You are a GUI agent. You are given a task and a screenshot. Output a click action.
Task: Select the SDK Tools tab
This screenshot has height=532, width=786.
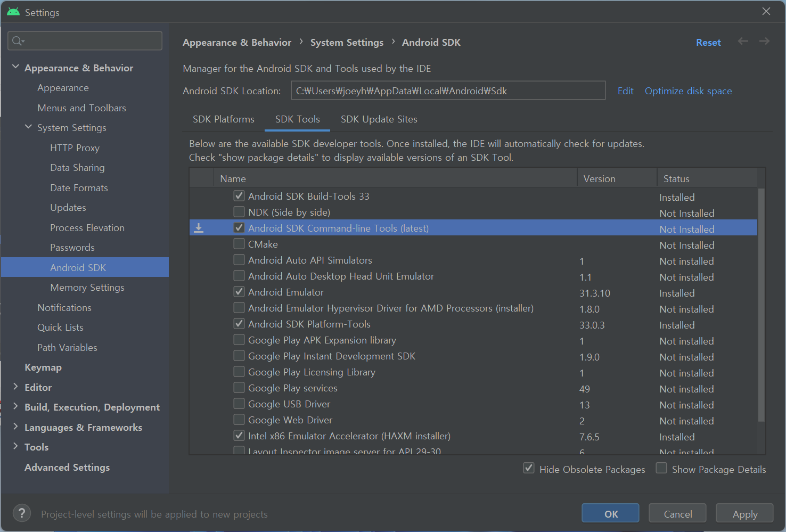298,119
